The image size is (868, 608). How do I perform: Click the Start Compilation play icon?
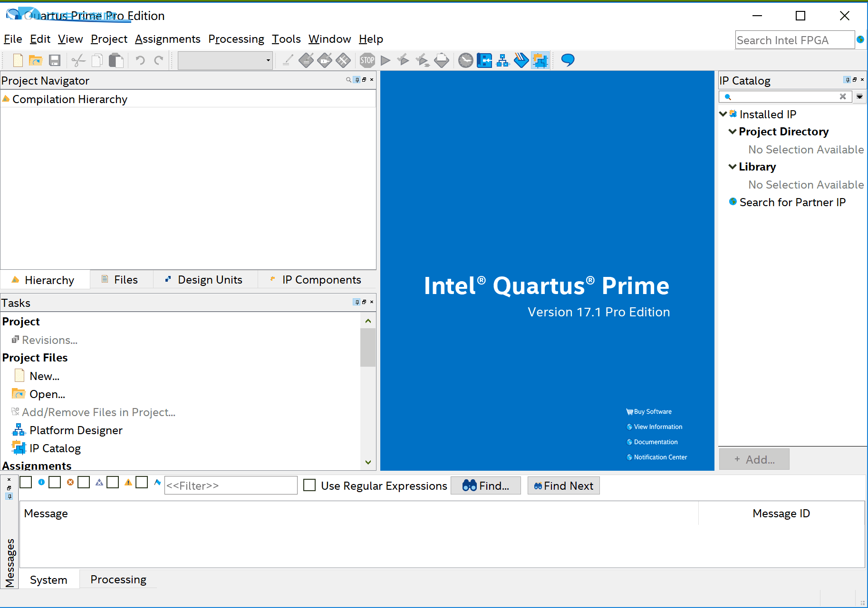386,60
